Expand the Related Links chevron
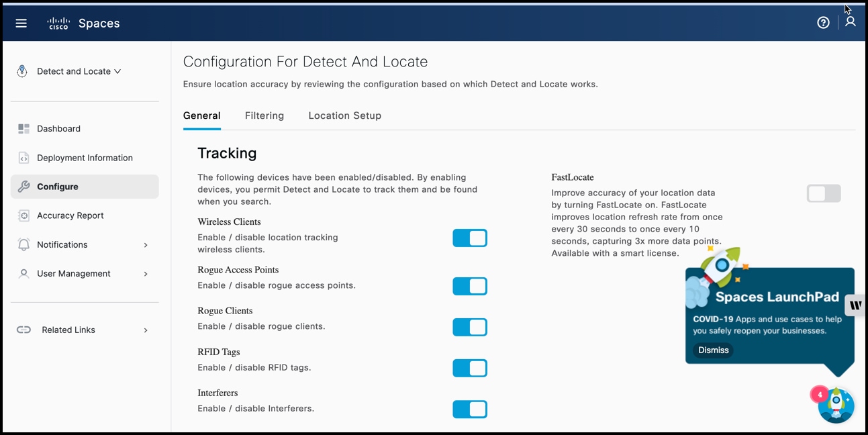The image size is (868, 435). [146, 330]
